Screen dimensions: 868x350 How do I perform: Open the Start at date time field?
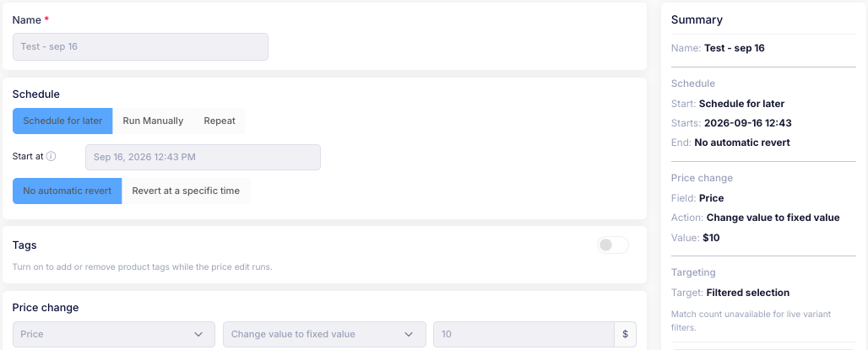pos(203,157)
